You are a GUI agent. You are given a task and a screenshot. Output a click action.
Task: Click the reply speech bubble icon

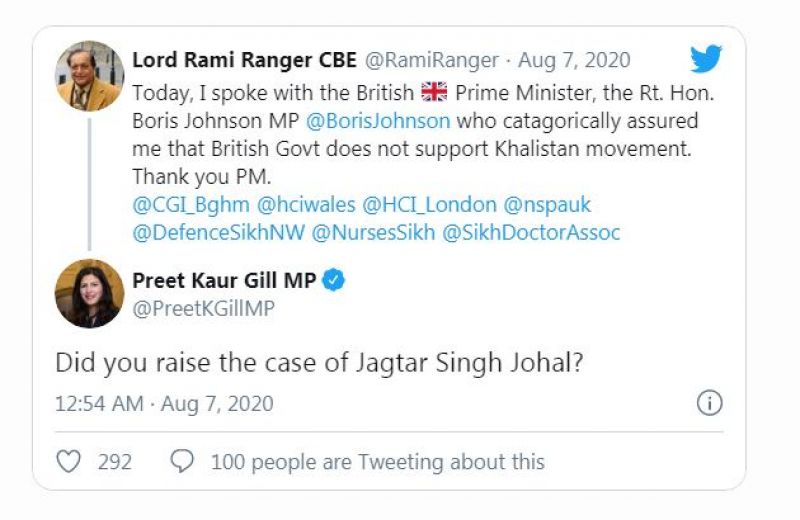click(182, 461)
